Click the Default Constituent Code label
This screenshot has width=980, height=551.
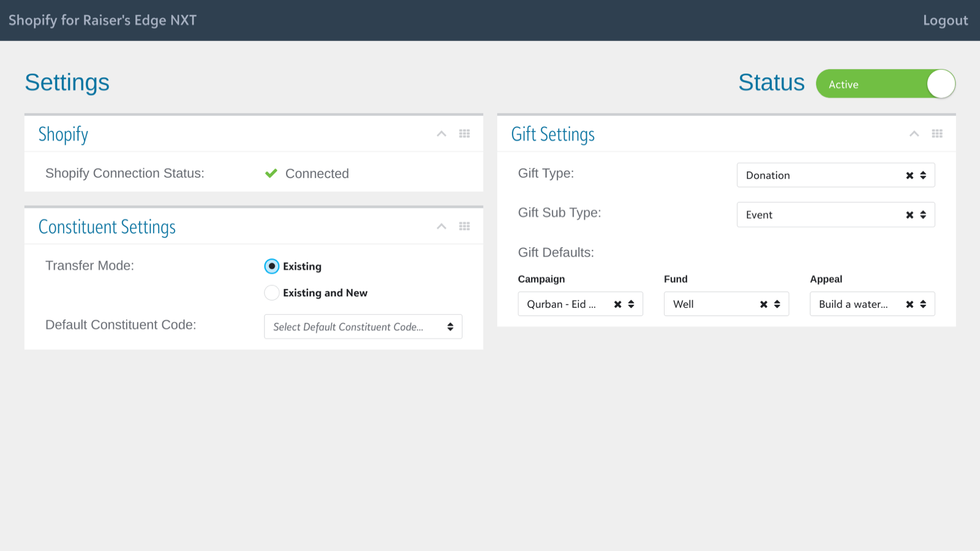tap(121, 325)
